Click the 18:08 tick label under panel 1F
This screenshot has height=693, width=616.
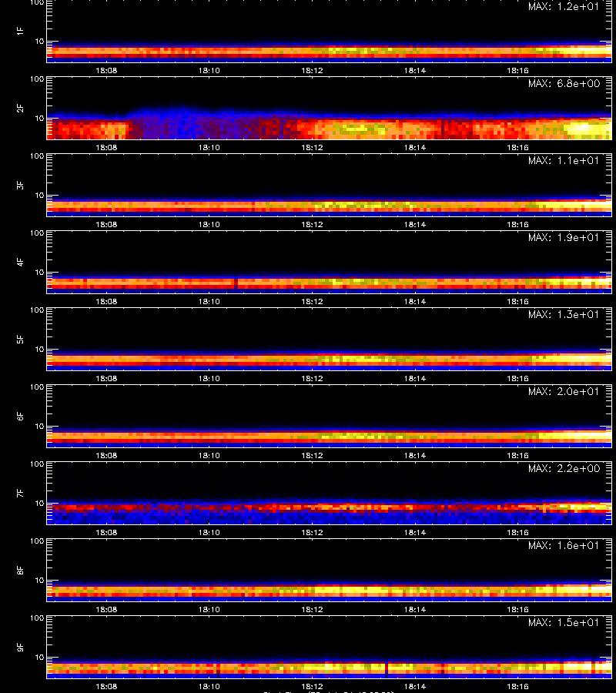[106, 70]
